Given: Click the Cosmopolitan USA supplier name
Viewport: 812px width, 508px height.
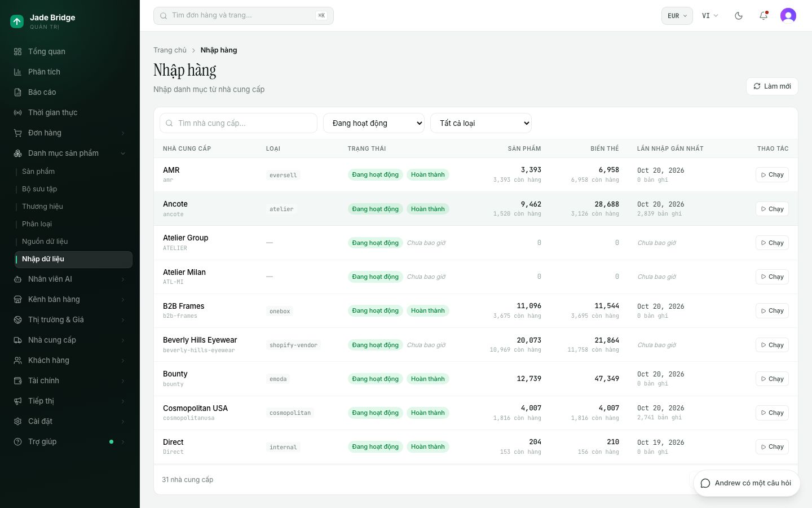Looking at the screenshot, I should 195,408.
